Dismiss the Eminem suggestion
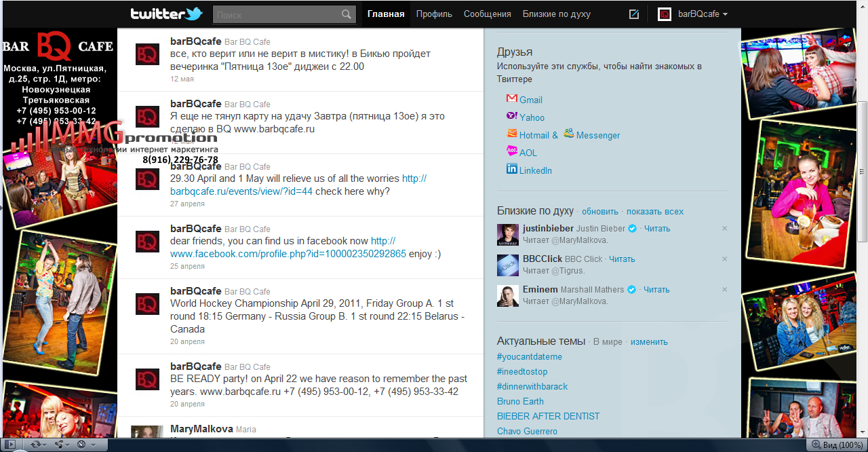The height and width of the screenshot is (452, 868). pos(724,290)
